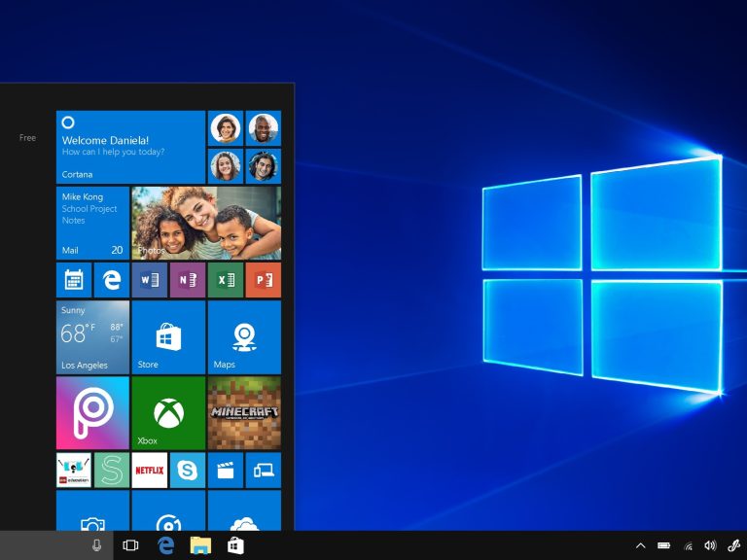
Task: Open the education app tile
Action: tap(74, 470)
